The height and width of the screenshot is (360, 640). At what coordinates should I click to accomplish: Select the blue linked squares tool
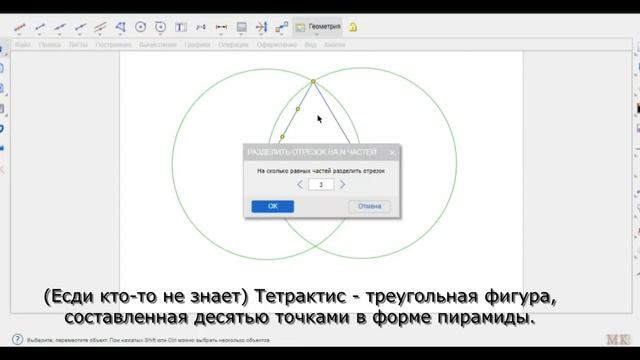coord(282,27)
